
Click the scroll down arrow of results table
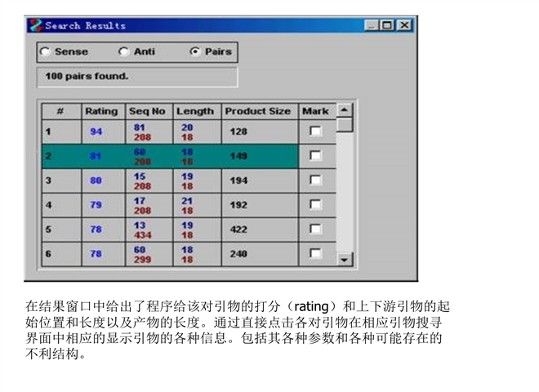pos(345,259)
